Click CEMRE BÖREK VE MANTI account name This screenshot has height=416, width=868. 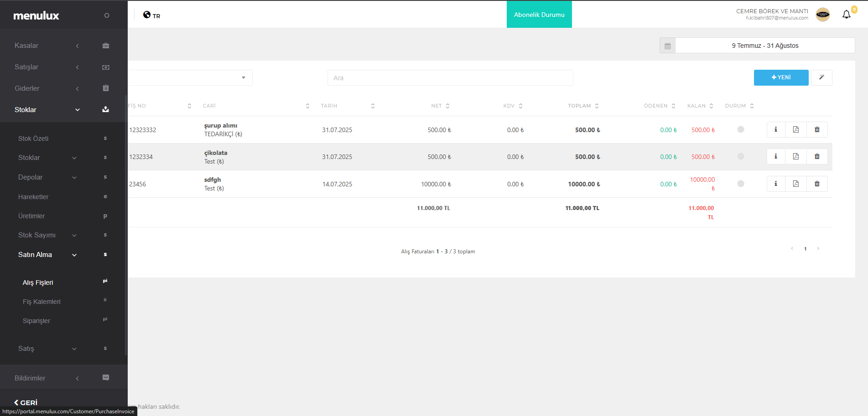click(772, 11)
